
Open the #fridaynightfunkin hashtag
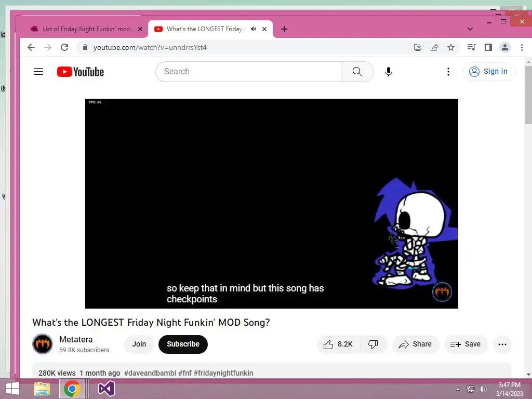coord(223,373)
